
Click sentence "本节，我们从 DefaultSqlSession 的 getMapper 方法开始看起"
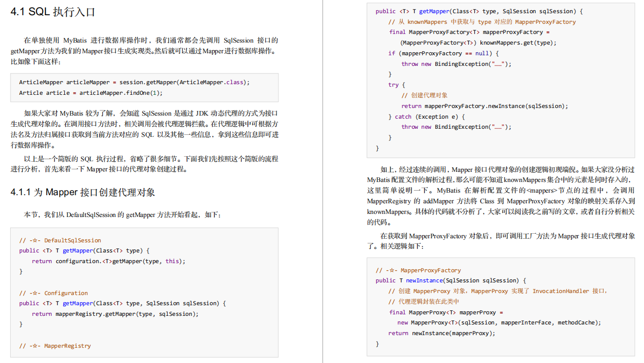pos(122,214)
